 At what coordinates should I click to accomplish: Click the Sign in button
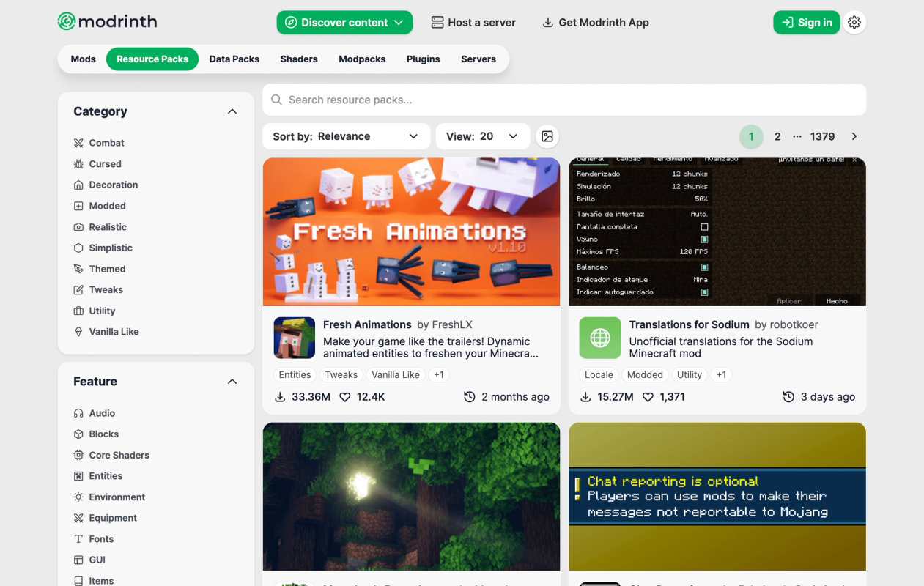[x=807, y=23]
